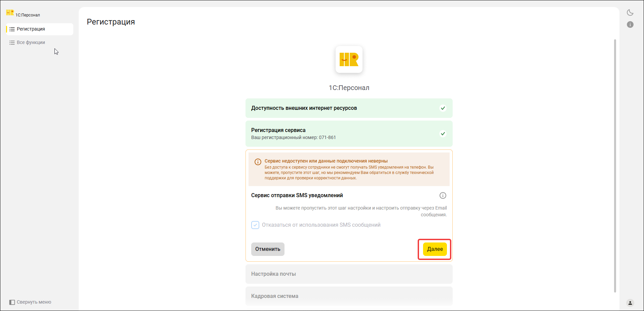
Task: Click the Регистрация page heading
Action: tap(111, 22)
